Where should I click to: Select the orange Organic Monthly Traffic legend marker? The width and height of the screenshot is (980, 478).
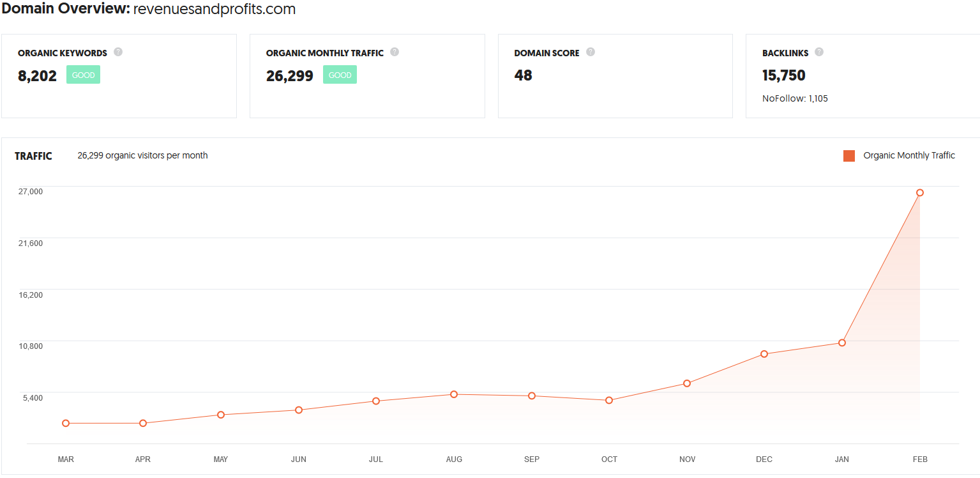[x=848, y=155]
